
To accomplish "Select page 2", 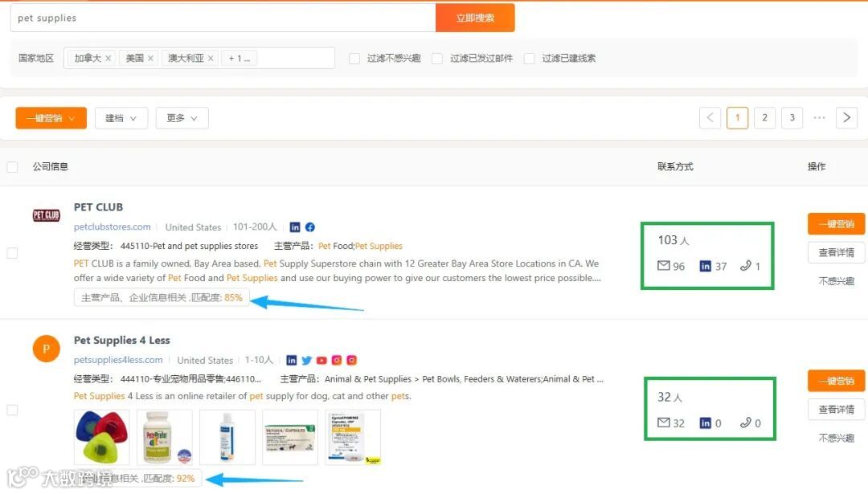I will click(x=764, y=117).
